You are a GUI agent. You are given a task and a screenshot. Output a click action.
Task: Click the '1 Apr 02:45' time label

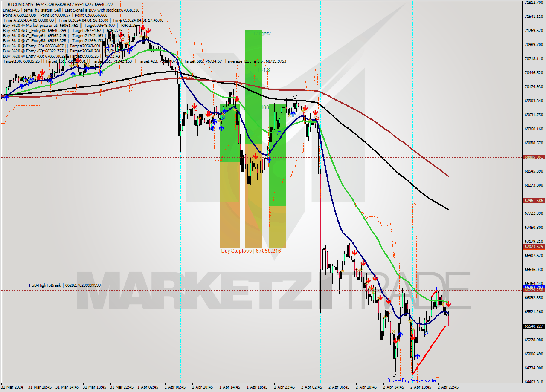coord(148,388)
